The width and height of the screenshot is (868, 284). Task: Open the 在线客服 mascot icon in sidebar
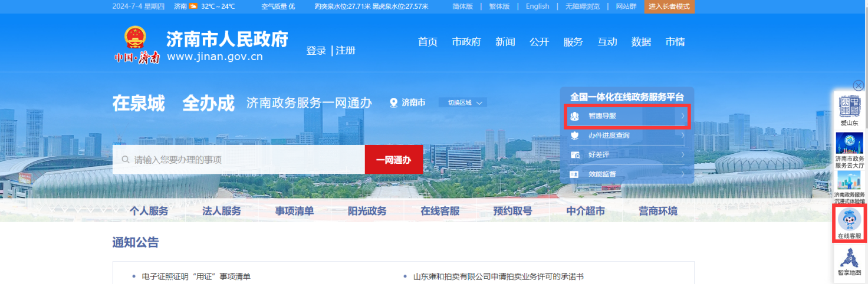pyautogui.click(x=849, y=220)
